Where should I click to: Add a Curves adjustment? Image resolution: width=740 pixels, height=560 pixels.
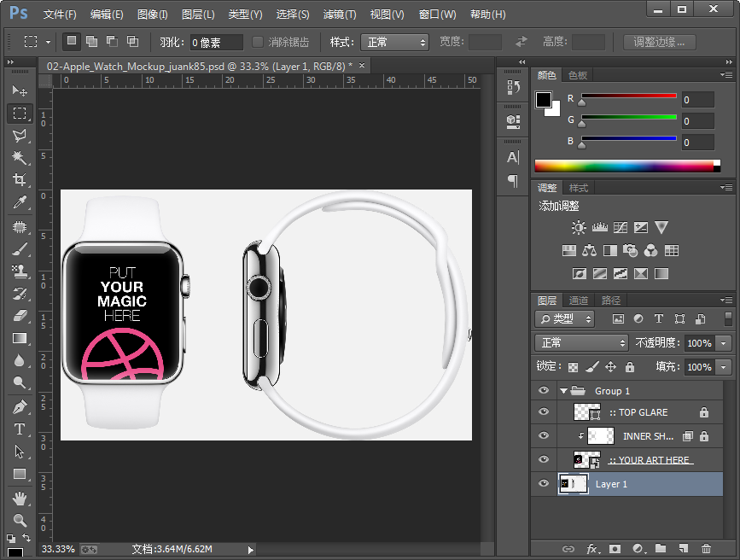click(x=621, y=228)
